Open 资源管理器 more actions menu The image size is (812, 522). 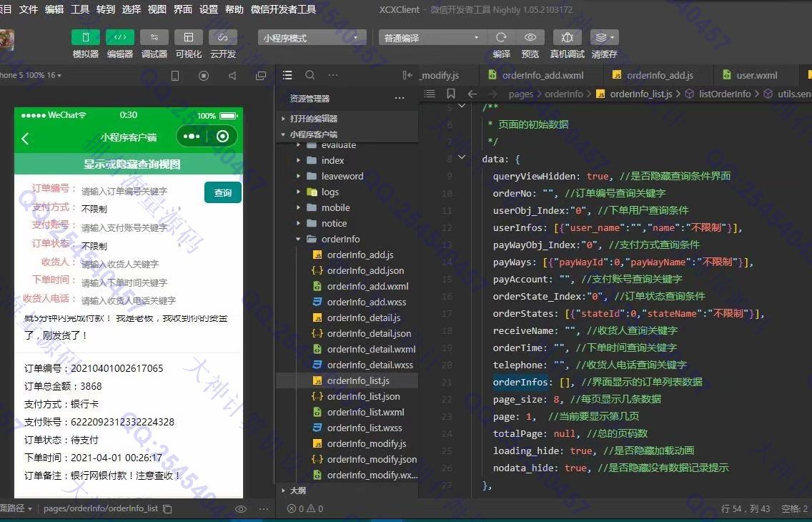point(400,98)
